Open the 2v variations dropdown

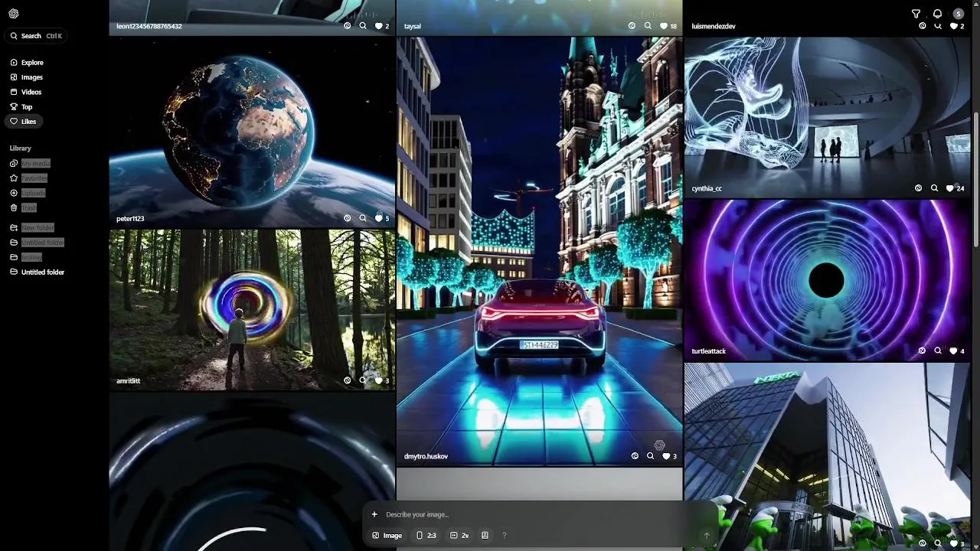(x=459, y=536)
